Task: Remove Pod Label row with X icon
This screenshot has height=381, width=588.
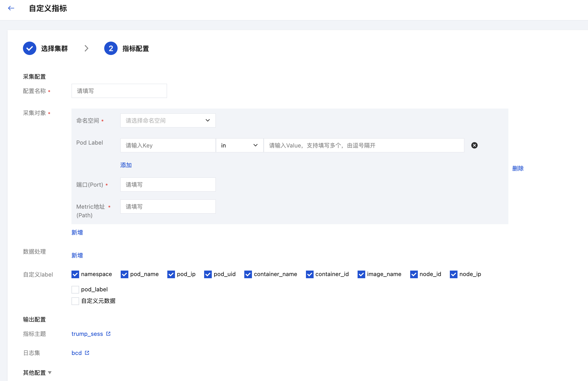Action: [474, 145]
